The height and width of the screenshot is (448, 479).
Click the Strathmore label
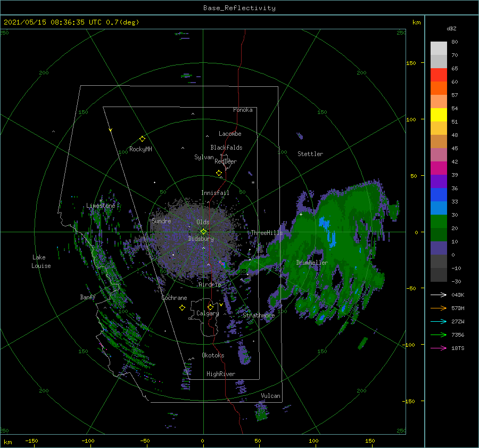(x=259, y=315)
